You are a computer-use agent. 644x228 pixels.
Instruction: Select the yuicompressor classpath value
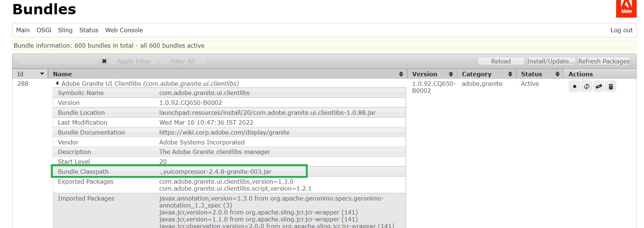coord(215,172)
